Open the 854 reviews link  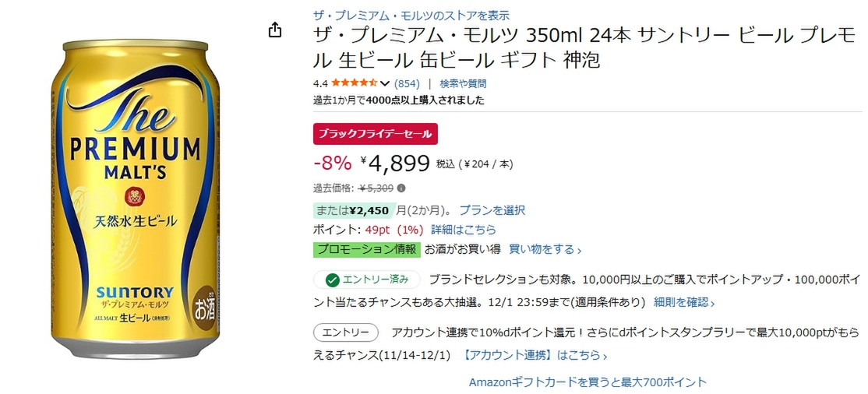407,83
